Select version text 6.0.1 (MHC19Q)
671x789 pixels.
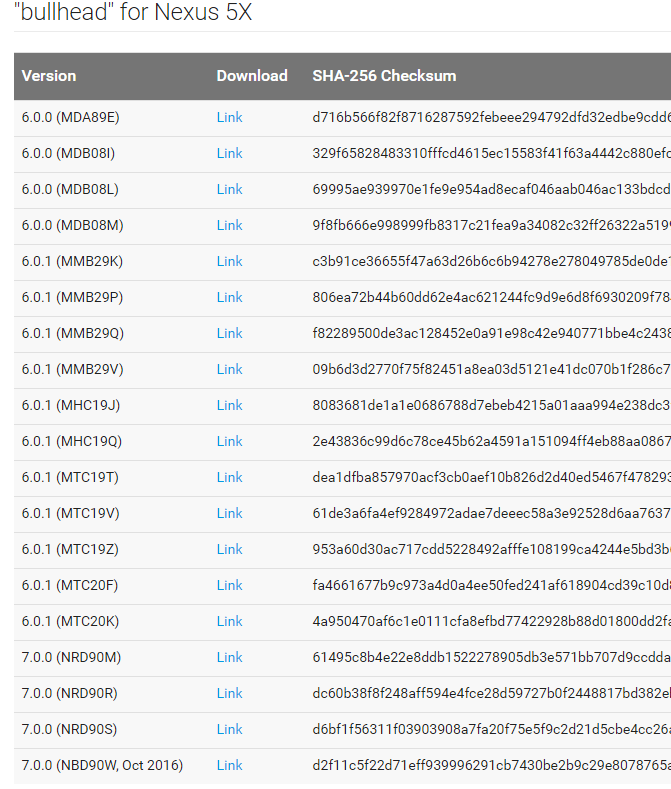click(72, 441)
